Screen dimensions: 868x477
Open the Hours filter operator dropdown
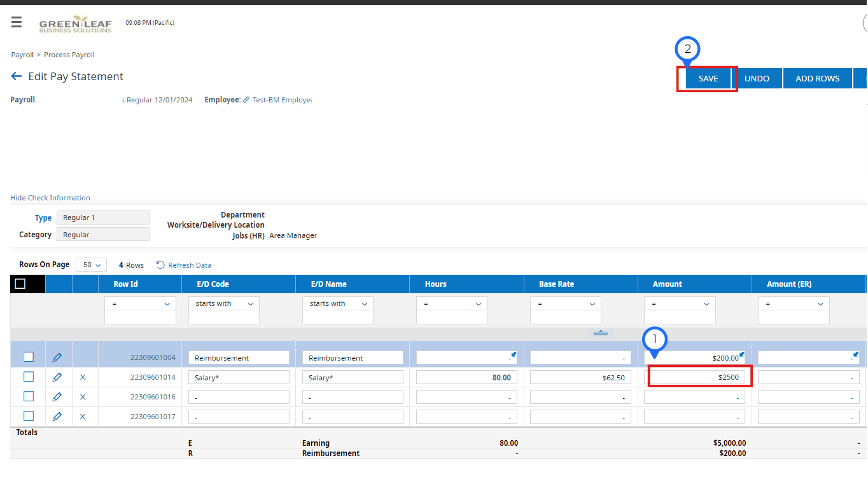point(452,303)
